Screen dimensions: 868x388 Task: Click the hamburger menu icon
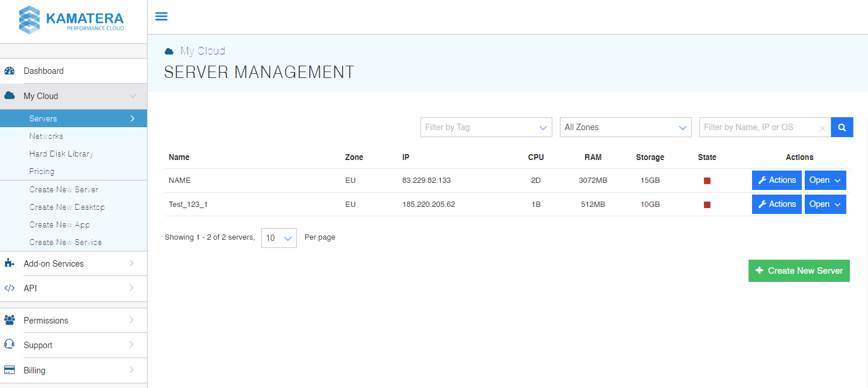click(x=161, y=16)
